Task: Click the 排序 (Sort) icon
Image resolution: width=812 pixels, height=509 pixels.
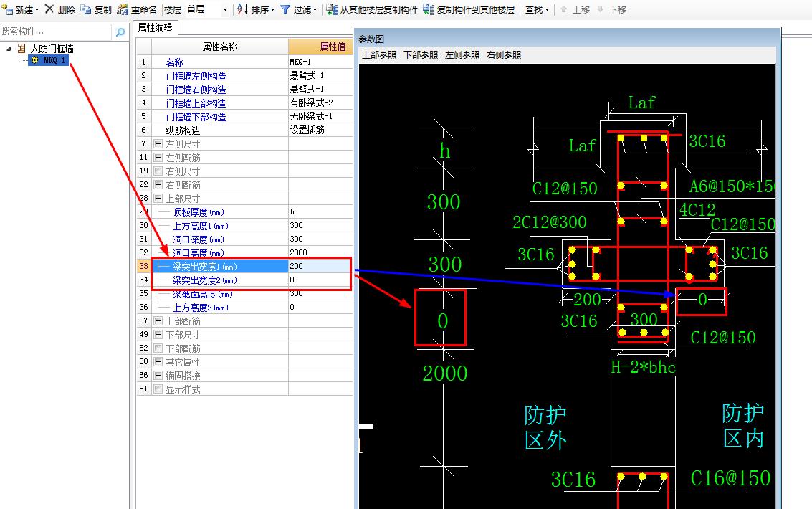Action: (x=242, y=9)
